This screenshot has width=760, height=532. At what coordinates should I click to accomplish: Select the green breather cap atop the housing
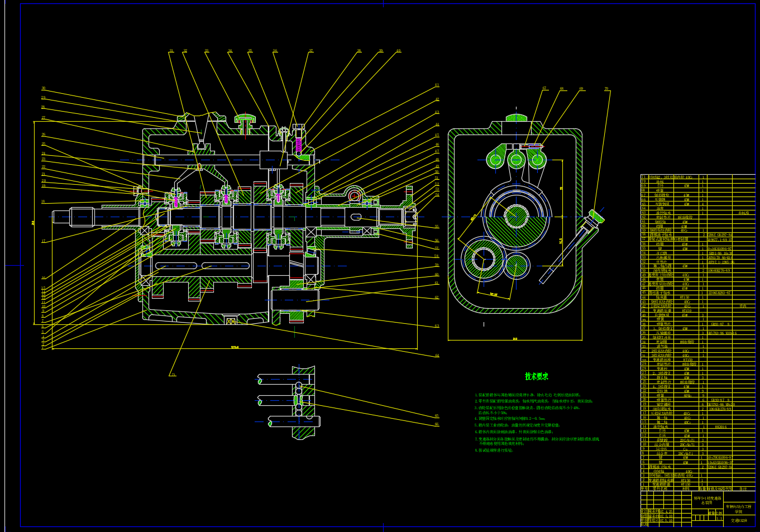(x=245, y=118)
